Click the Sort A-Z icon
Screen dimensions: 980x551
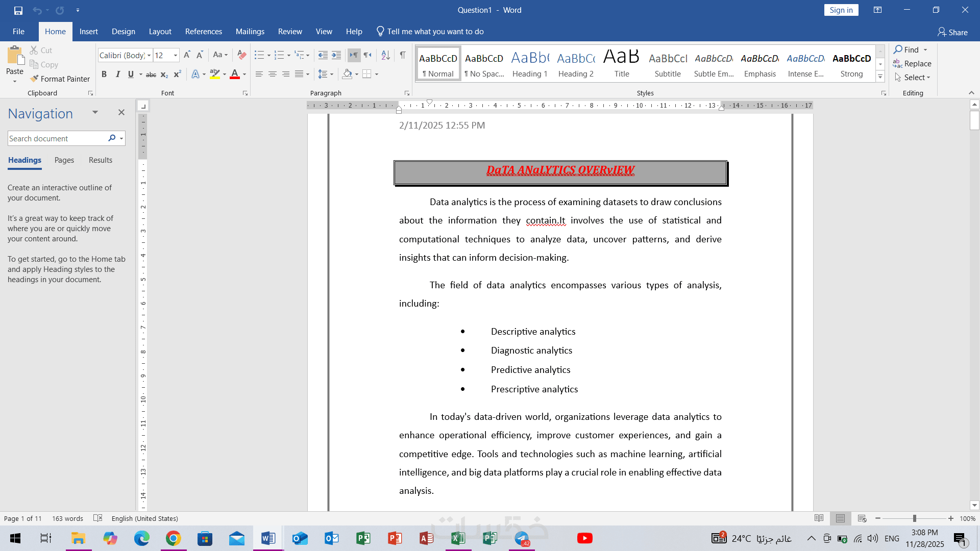(386, 55)
